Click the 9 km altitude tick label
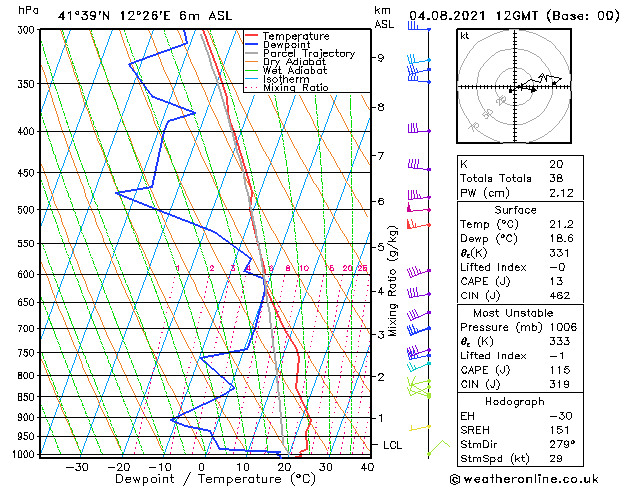This screenshot has width=629, height=486. [380, 58]
